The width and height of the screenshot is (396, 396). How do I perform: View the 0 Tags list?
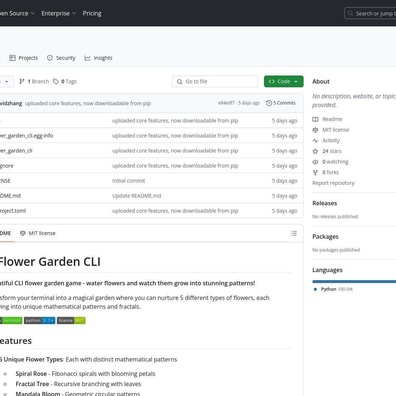[x=65, y=81]
